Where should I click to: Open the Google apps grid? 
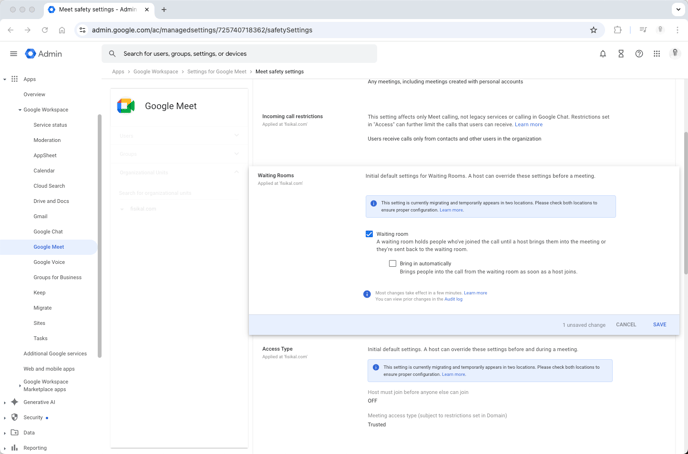coord(657,54)
